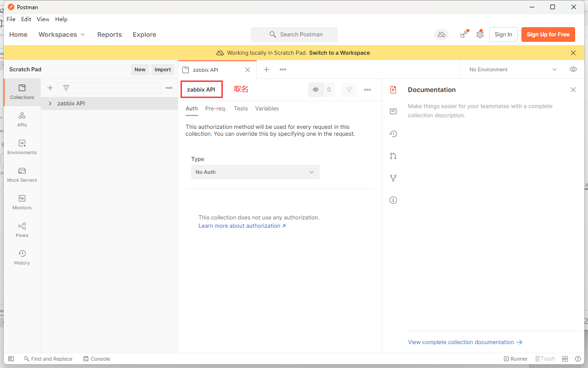Open the Monitors sidebar section
Image resolution: width=588 pixels, height=368 pixels.
click(22, 202)
